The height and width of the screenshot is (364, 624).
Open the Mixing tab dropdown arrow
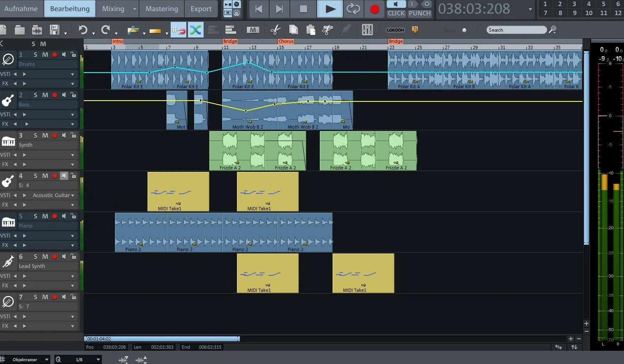[x=134, y=9]
